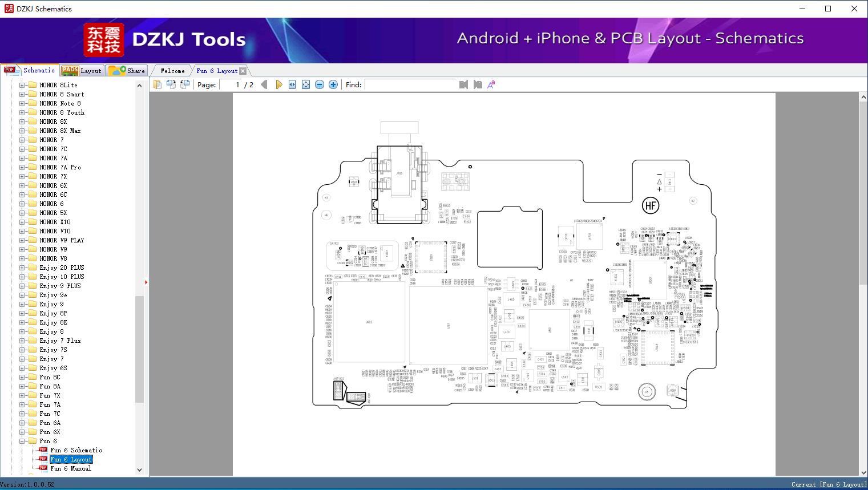Click the page number input field
Image resolution: width=868 pixels, height=490 pixels.
coord(231,84)
